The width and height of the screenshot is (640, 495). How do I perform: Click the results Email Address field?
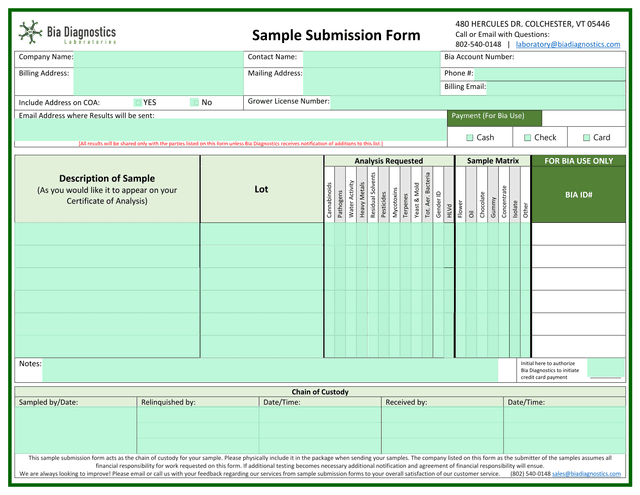click(x=231, y=130)
